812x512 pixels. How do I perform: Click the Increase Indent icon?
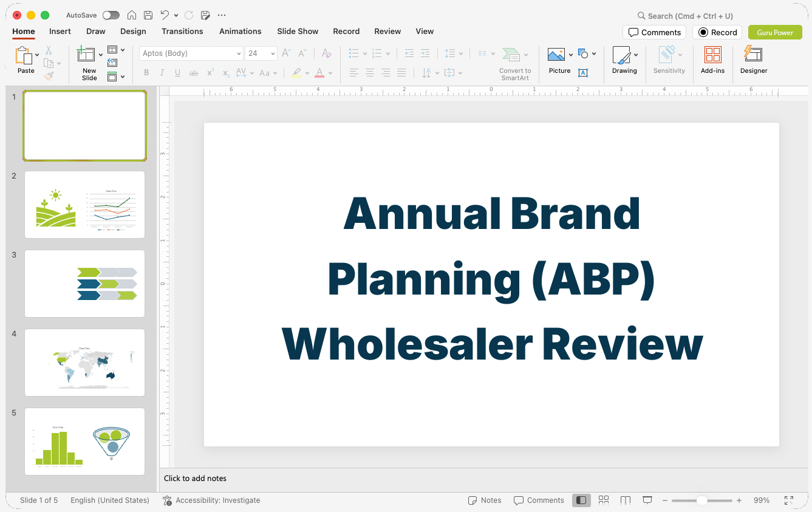[425, 53]
